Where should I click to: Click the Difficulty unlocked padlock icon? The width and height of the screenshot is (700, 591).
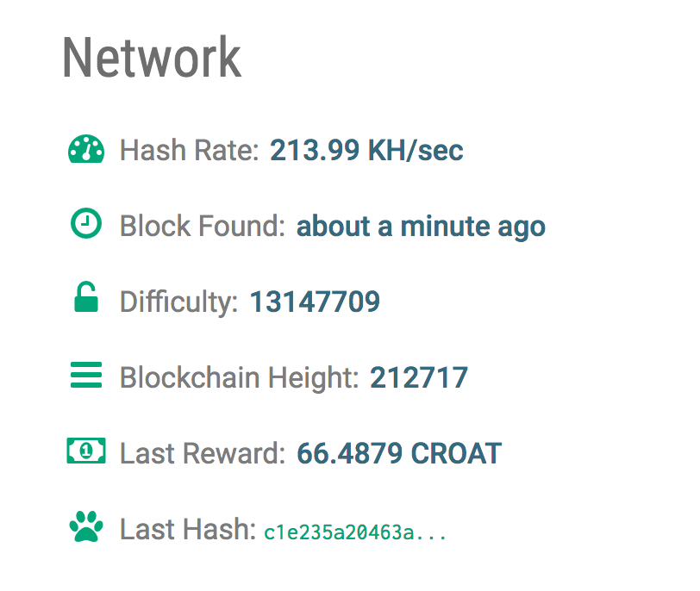click(85, 296)
